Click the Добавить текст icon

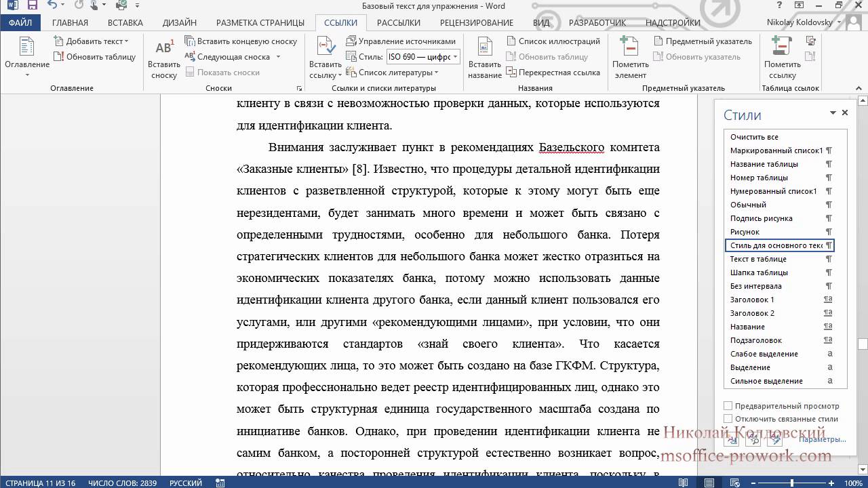point(59,41)
